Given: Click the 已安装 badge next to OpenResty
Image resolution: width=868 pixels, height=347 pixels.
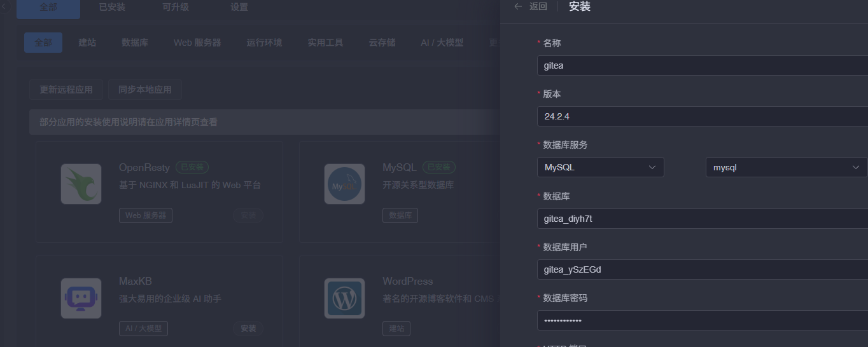Looking at the screenshot, I should pyautogui.click(x=192, y=167).
